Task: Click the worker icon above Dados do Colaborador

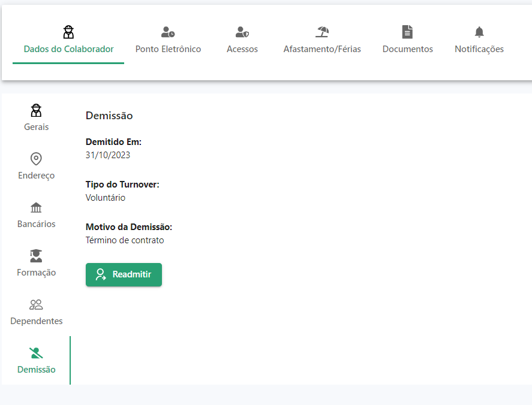Action: [x=68, y=32]
